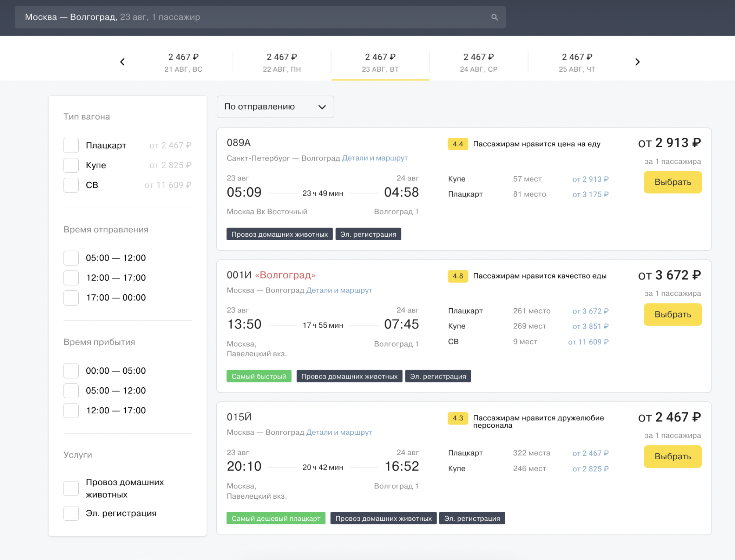
Task: Click Пассажирам нравится цена на еду text
Action: pyautogui.click(x=537, y=144)
